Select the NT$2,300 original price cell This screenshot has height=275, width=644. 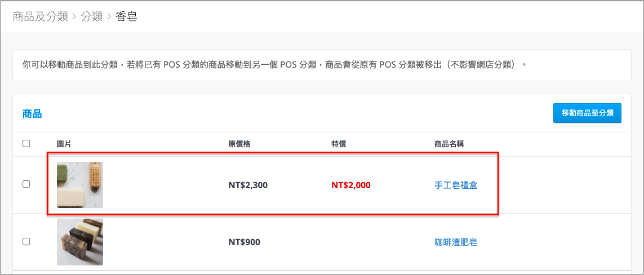[x=248, y=185]
